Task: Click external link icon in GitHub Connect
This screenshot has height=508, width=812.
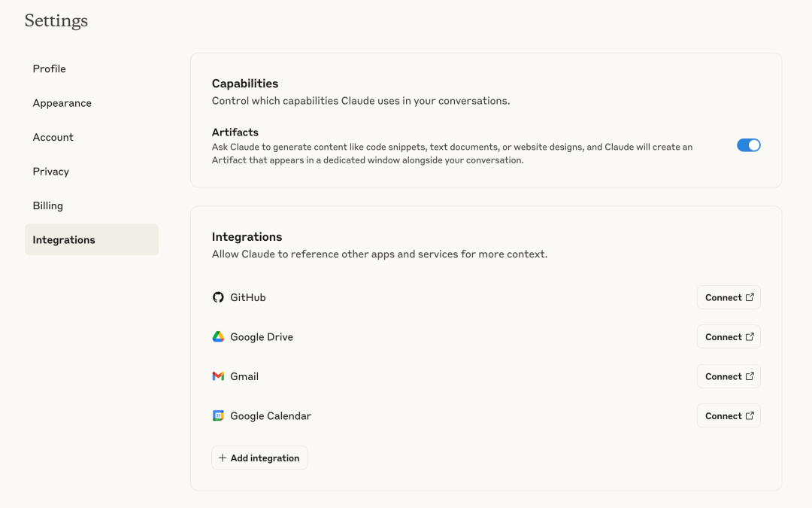Action: 750,297
